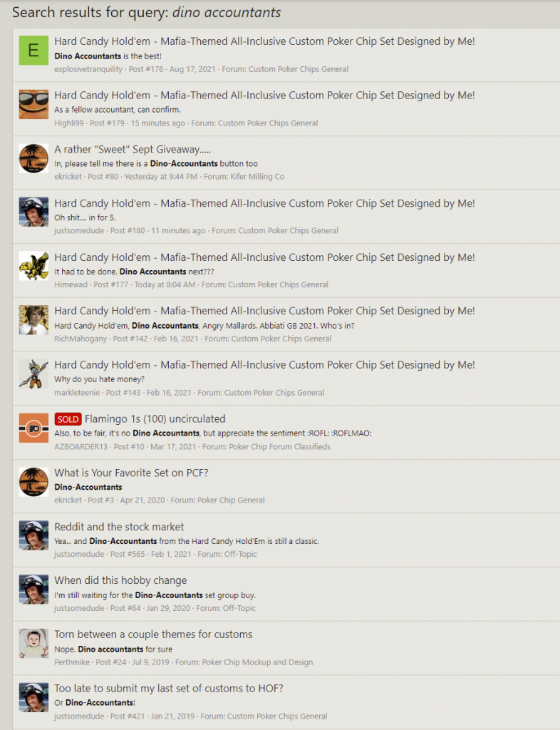Open Flamingo 1s (100) uncirculated listing
This screenshot has height=730, width=560.
[155, 418]
